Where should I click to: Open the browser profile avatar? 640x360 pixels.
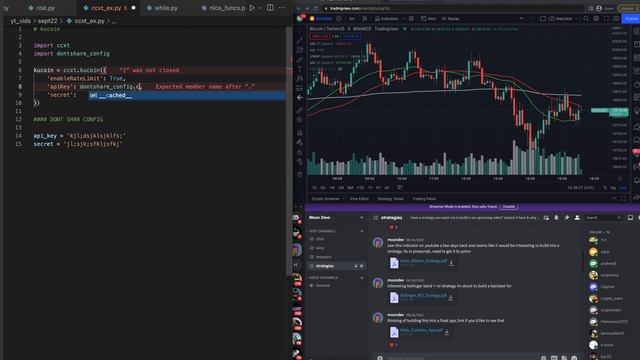click(x=599, y=8)
